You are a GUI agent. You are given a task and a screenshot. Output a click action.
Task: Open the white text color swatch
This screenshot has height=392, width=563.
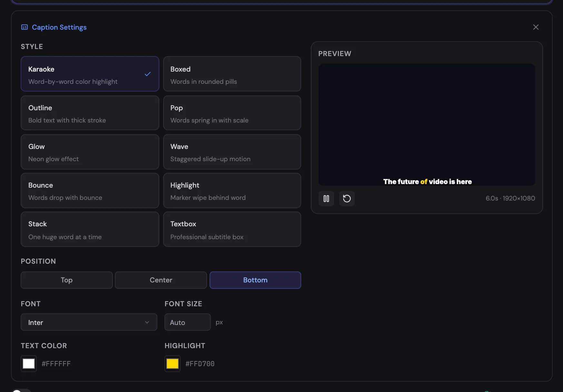[x=29, y=364]
